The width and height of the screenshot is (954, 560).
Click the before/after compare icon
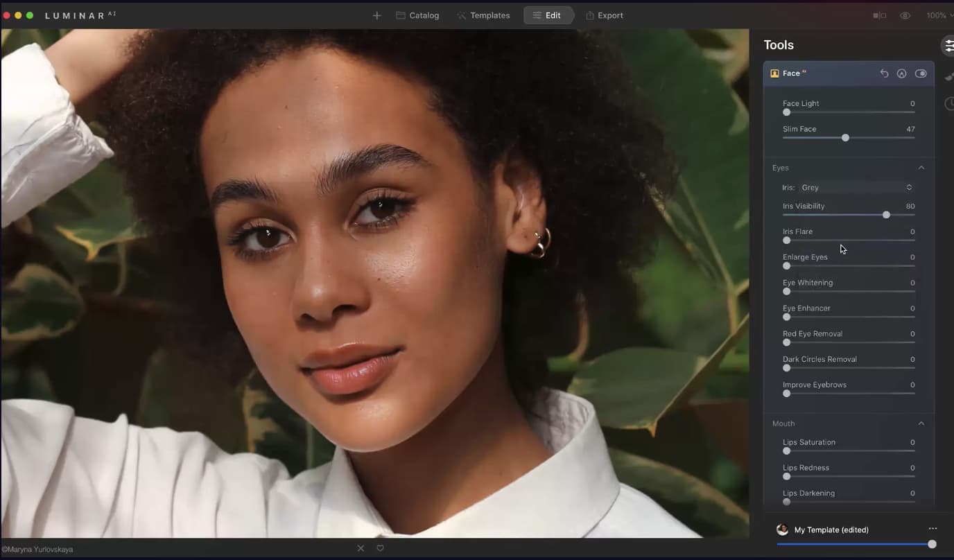[x=879, y=15]
